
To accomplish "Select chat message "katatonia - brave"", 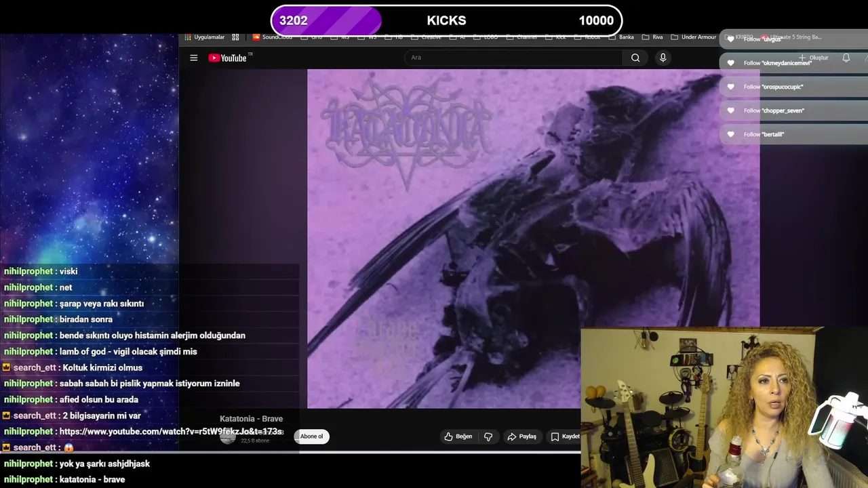I will 92,480.
